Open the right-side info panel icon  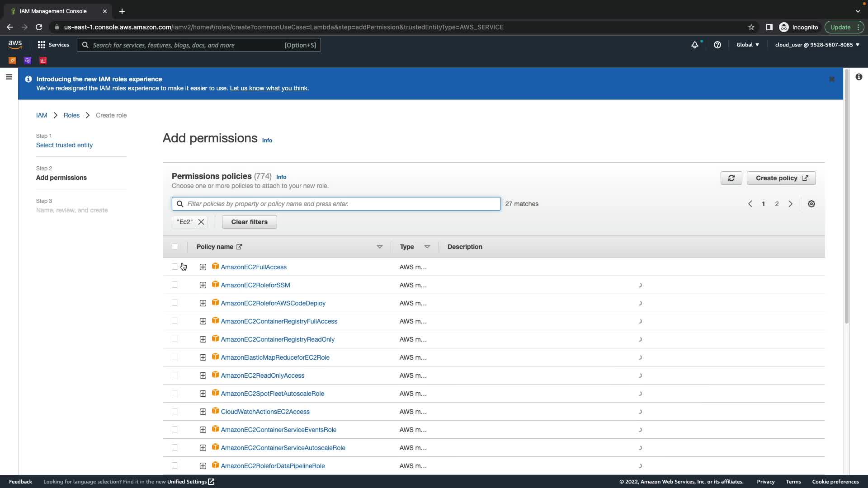point(859,77)
